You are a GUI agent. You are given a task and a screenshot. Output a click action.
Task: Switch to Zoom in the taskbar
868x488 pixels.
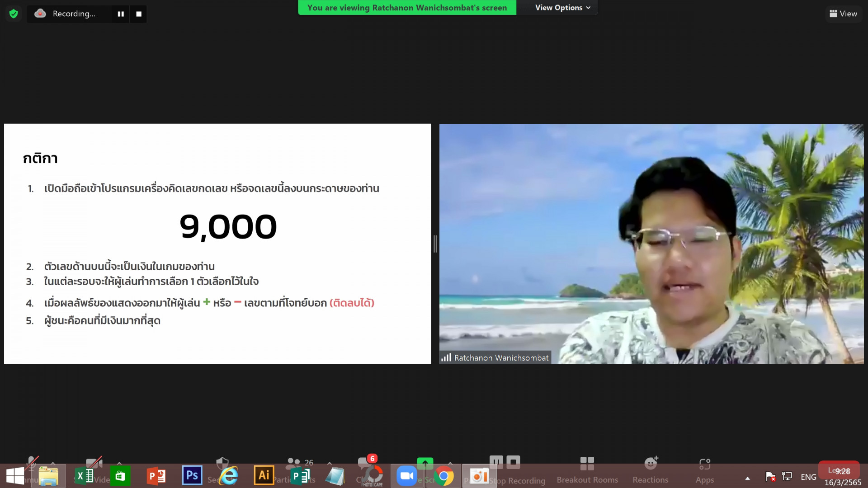click(x=407, y=476)
